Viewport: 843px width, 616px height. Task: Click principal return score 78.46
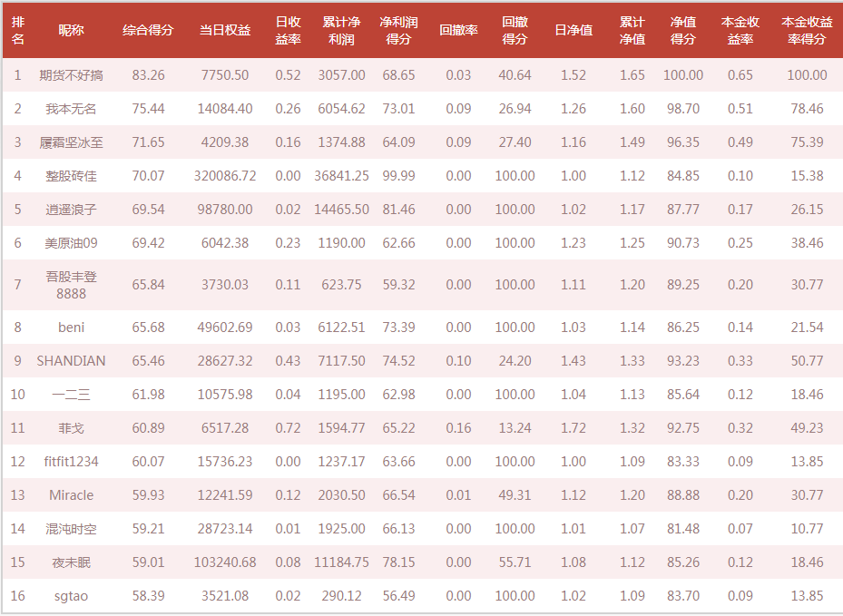pyautogui.click(x=807, y=109)
